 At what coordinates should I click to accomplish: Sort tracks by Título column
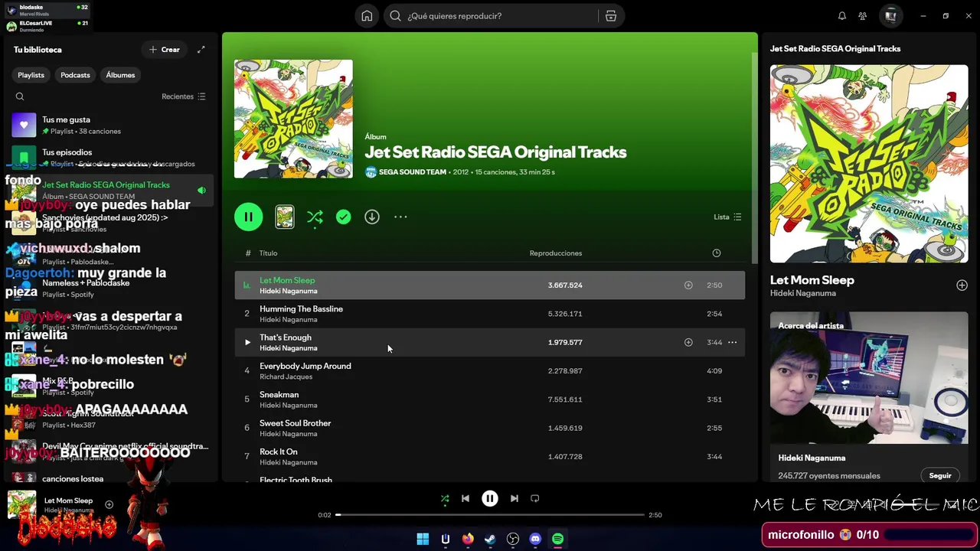[x=268, y=253]
